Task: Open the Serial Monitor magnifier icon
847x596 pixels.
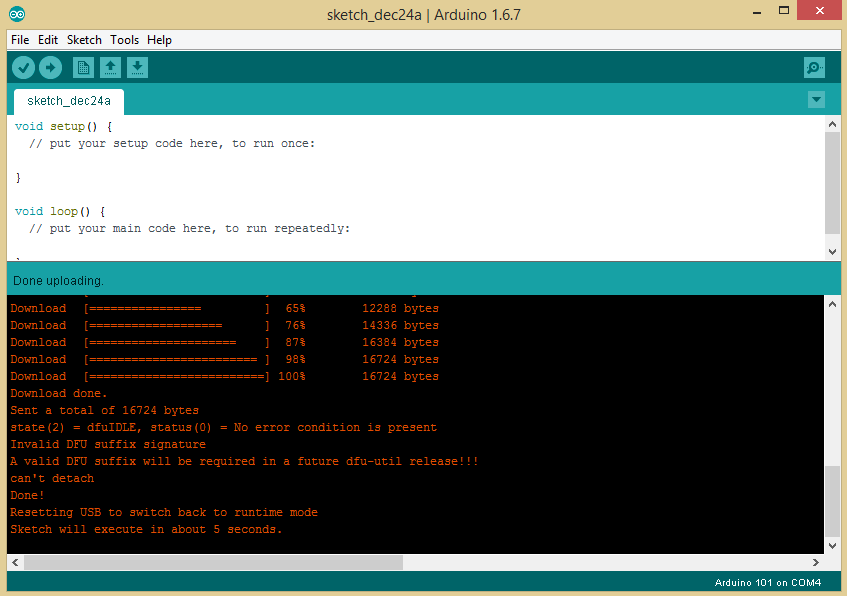Action: tap(814, 68)
